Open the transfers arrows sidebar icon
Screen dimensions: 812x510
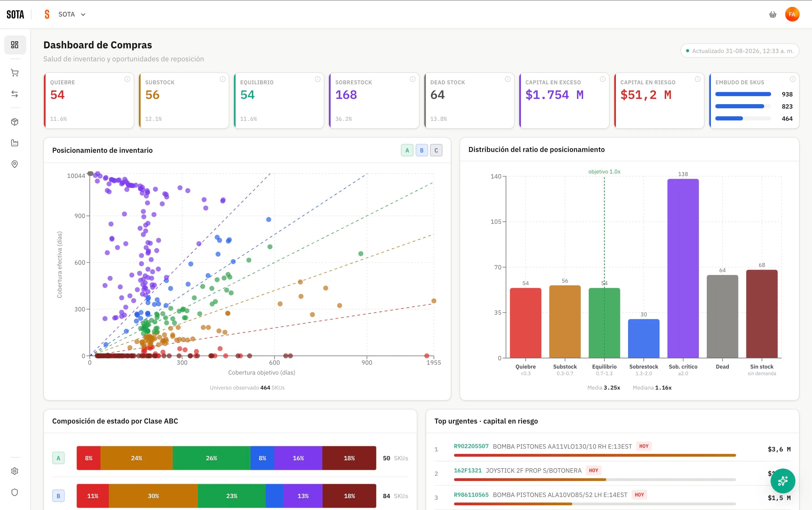pyautogui.click(x=15, y=94)
